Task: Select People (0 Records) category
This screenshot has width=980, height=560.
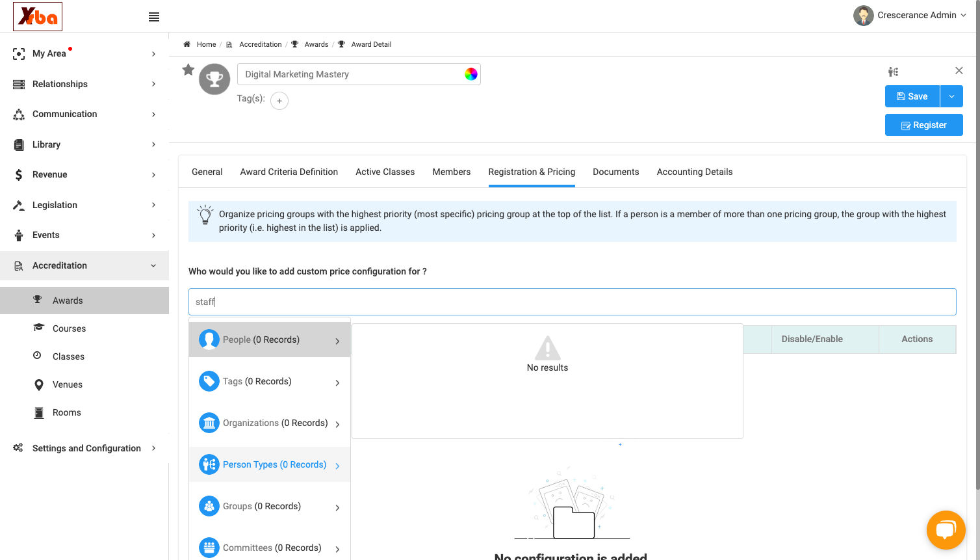Action: (x=270, y=340)
